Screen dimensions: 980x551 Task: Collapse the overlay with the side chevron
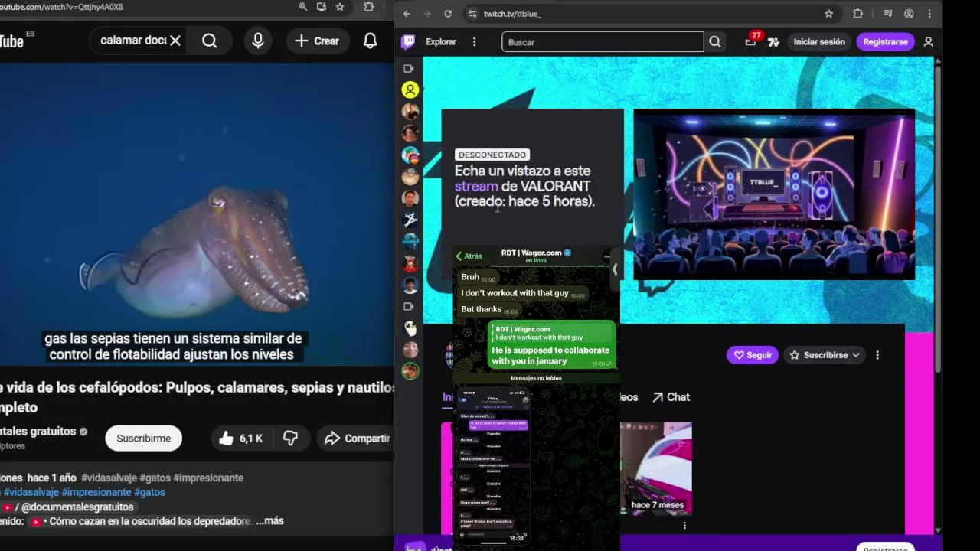pos(614,269)
